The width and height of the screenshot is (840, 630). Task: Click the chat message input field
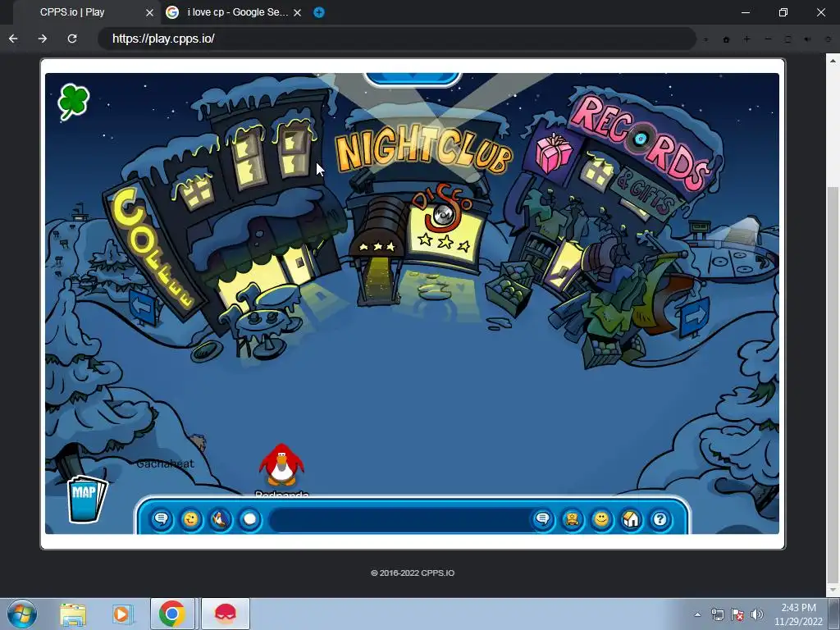point(399,519)
